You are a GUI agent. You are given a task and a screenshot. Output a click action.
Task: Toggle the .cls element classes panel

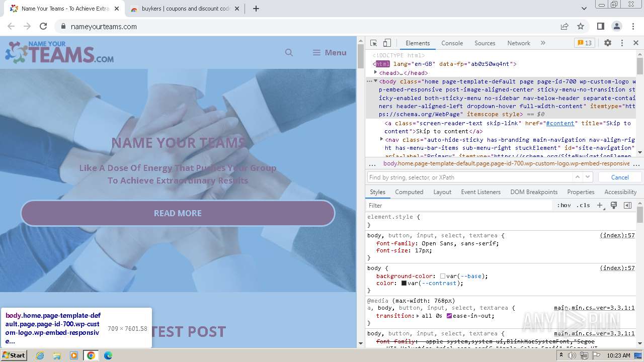point(583,206)
